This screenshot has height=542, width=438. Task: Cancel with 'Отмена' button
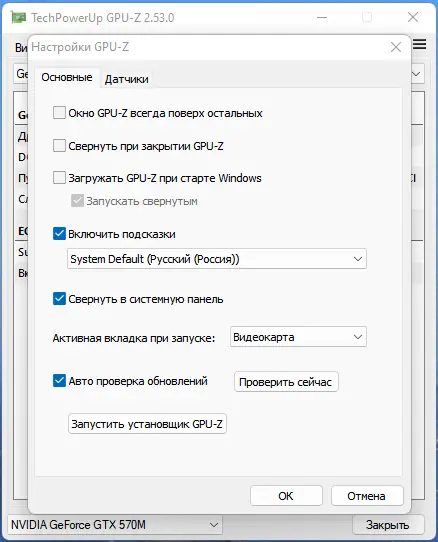(x=367, y=496)
